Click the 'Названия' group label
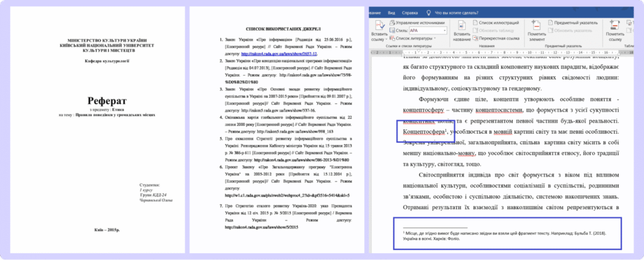The image size is (644, 260). (486, 46)
